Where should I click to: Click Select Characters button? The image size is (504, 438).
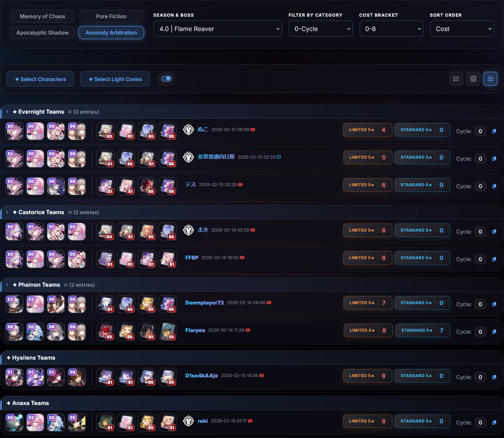(40, 79)
